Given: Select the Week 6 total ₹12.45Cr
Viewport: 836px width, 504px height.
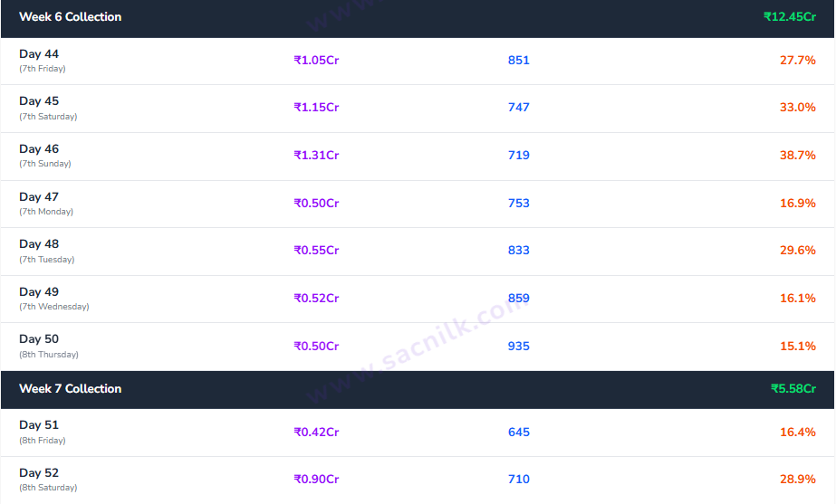Looking at the screenshot, I should click(x=790, y=16).
